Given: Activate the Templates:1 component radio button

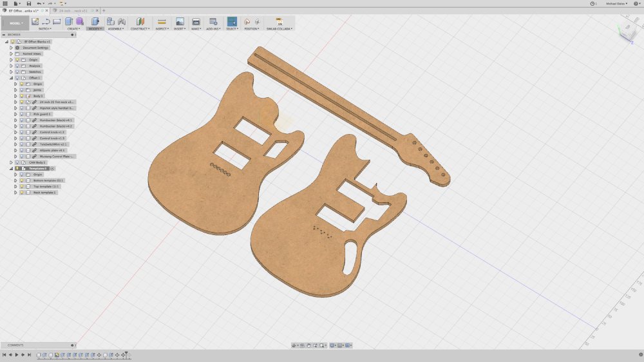Looking at the screenshot, I should [x=53, y=169].
